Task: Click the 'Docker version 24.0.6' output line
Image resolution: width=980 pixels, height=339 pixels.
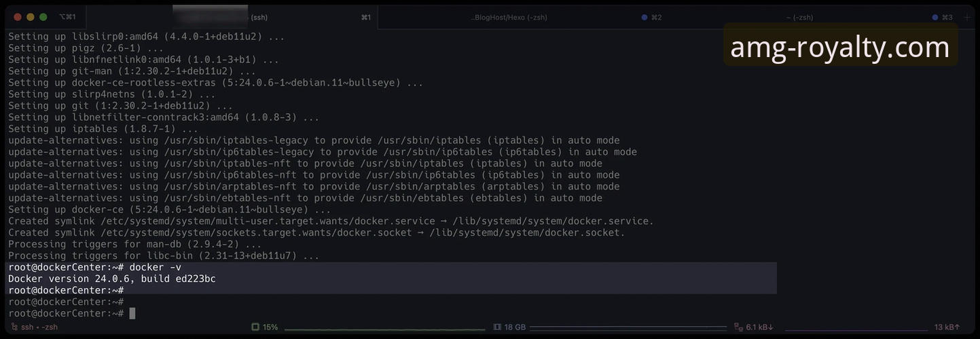Action: tap(112, 279)
